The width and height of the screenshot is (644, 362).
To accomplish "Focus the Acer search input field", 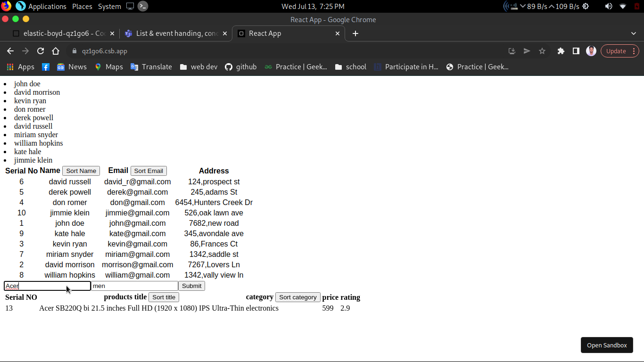I will [47, 286].
